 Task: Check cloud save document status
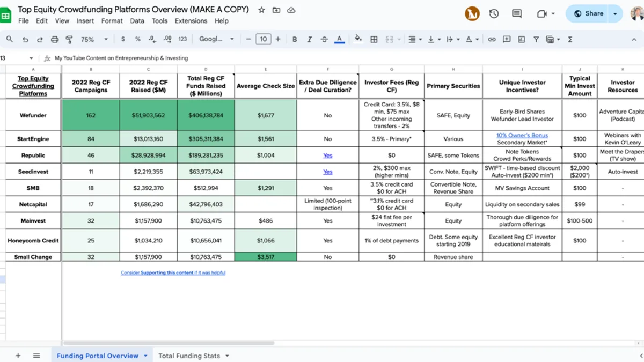click(x=291, y=10)
